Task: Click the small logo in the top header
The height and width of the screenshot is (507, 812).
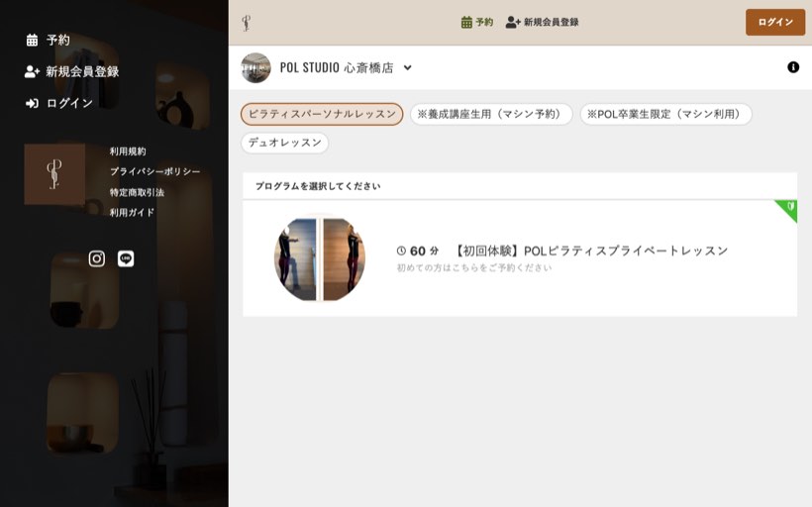Action: (247, 23)
